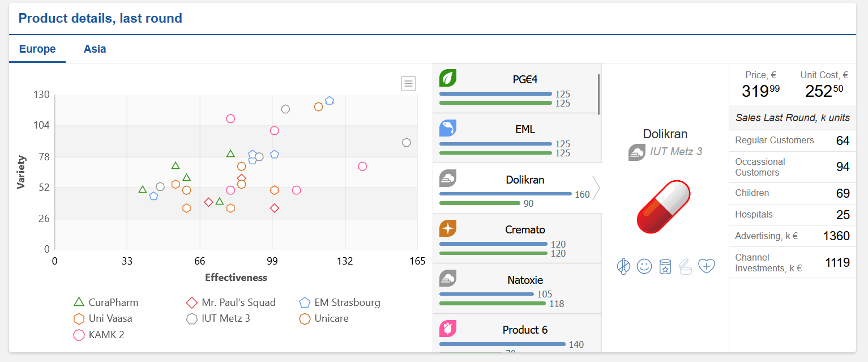The width and height of the screenshot is (868, 362).
Task: Click the heart with plus icon
Action: coord(707,266)
